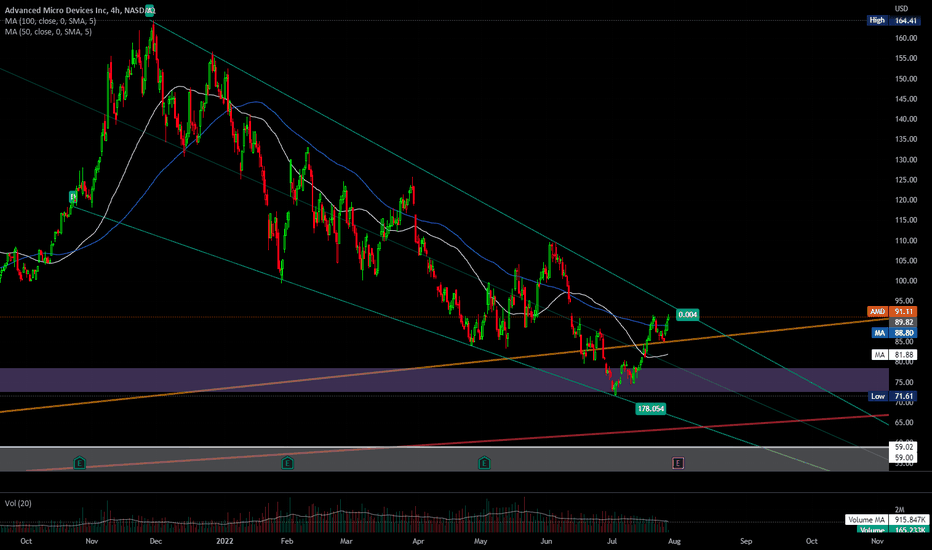The width and height of the screenshot is (932, 550).
Task: Click the 59.02 horizontal line price label
Action: click(904, 447)
